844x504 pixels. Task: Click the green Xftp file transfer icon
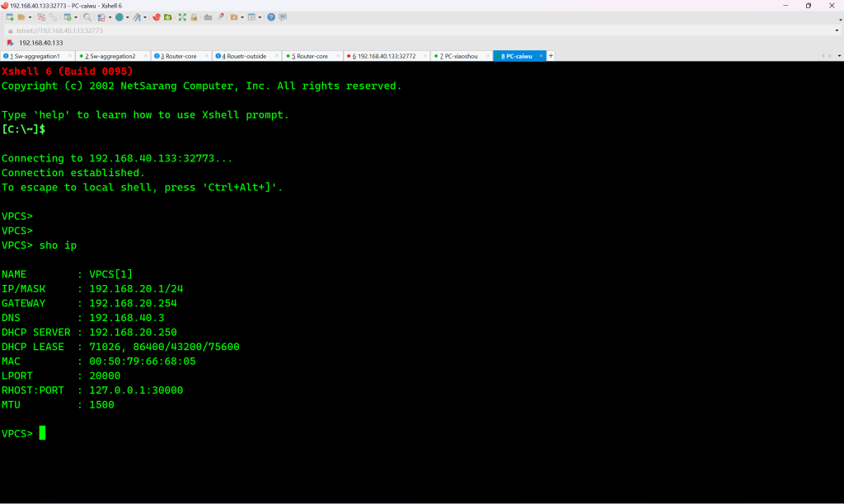168,17
